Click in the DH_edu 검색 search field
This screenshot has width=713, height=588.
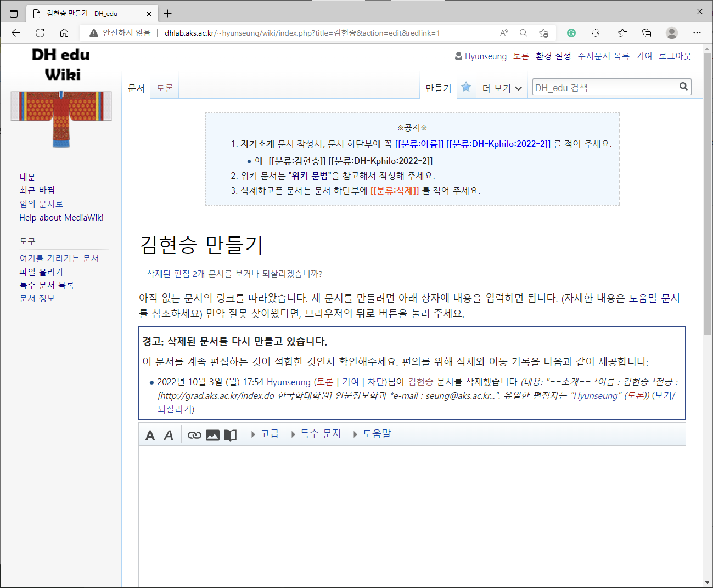coord(604,88)
